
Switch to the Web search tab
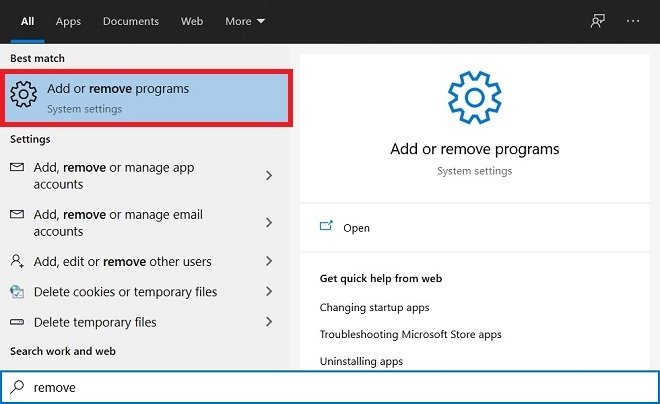[192, 21]
